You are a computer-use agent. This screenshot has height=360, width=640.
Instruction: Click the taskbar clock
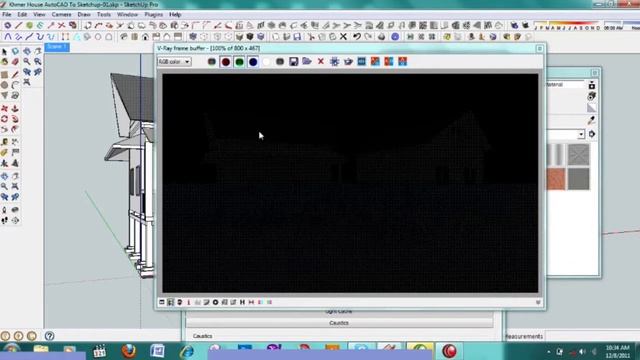point(617,351)
